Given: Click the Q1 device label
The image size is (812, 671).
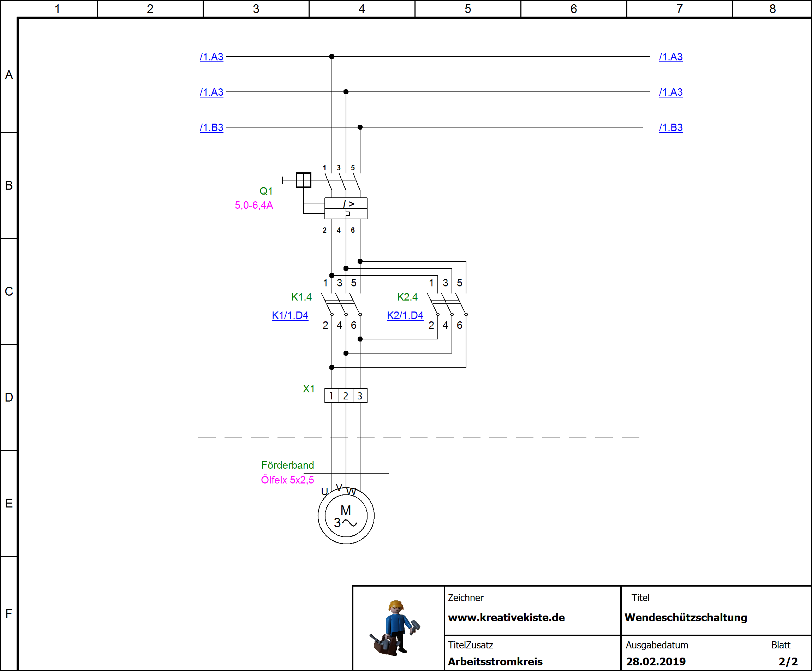Looking at the screenshot, I should (x=266, y=191).
